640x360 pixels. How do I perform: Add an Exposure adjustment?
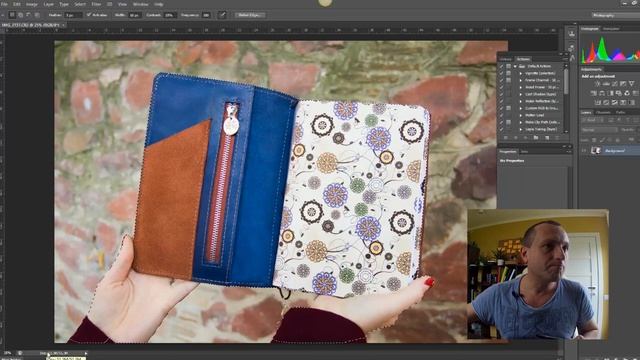623,84
